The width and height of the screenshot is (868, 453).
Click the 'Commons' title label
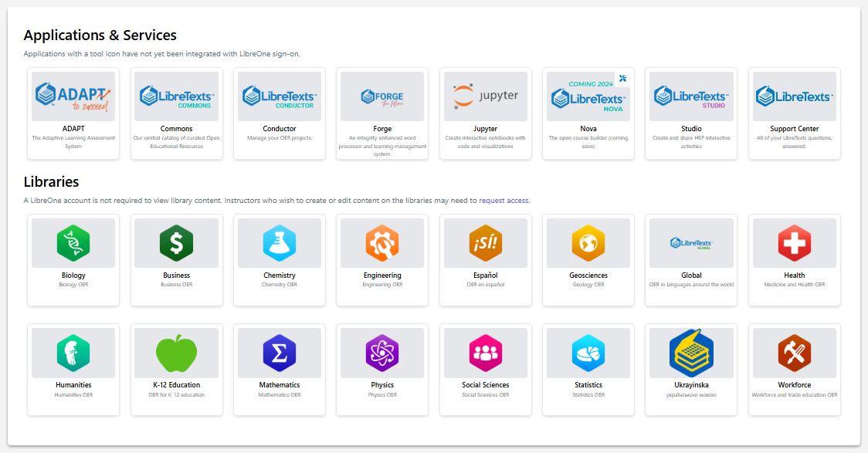(176, 128)
